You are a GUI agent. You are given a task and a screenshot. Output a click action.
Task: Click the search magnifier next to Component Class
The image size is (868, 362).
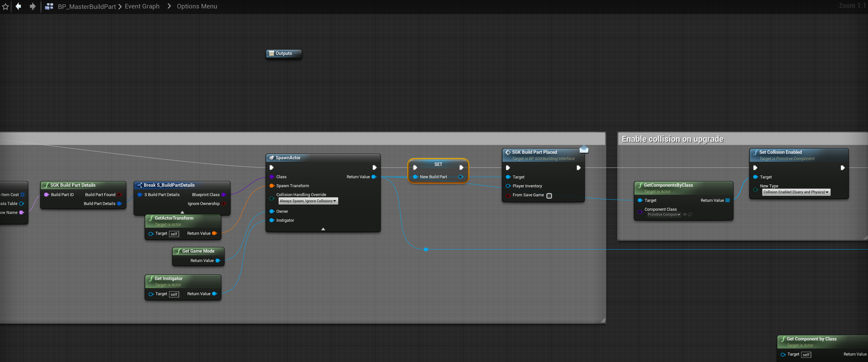tap(690, 214)
